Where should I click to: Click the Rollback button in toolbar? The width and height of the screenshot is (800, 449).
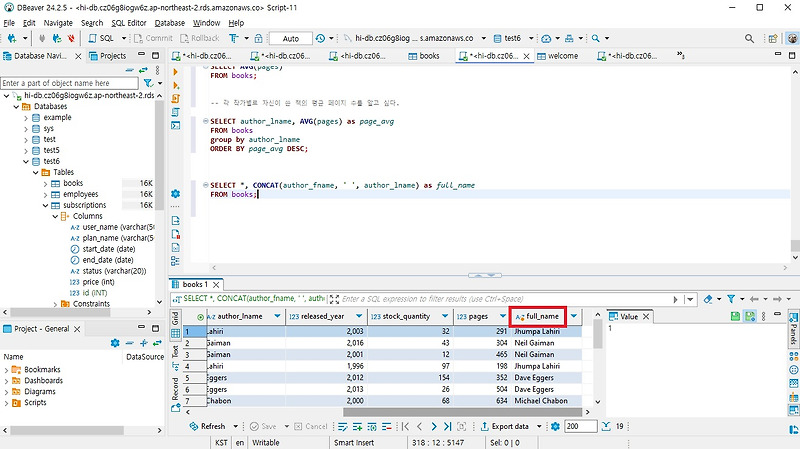coord(199,38)
